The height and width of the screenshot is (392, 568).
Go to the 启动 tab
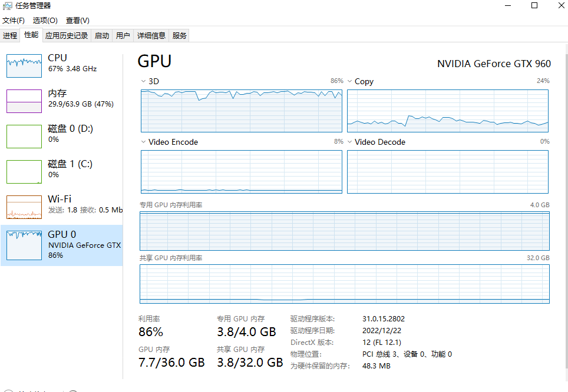[102, 36]
